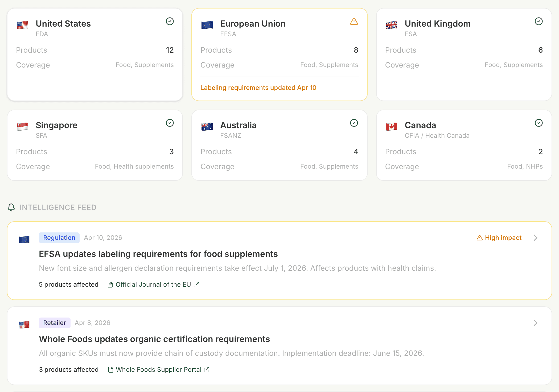Click the Canada check circle icon

tap(539, 123)
